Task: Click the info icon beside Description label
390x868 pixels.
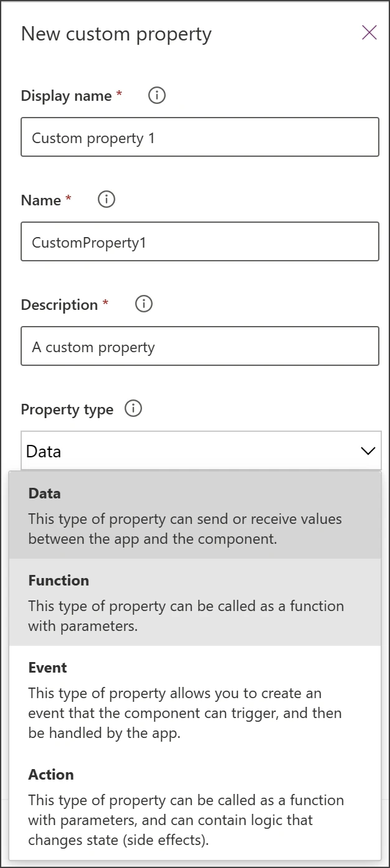Action: (144, 304)
